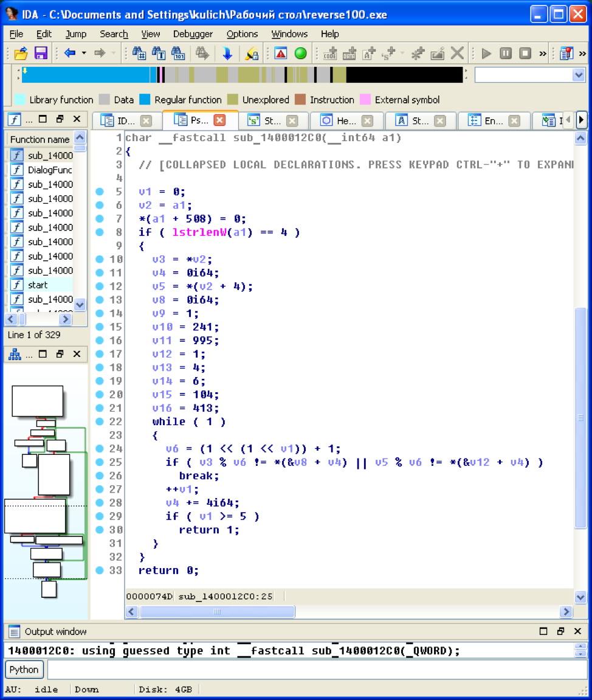This screenshot has width=592, height=700.
Task: Click the Python console language button
Action: pos(24,670)
